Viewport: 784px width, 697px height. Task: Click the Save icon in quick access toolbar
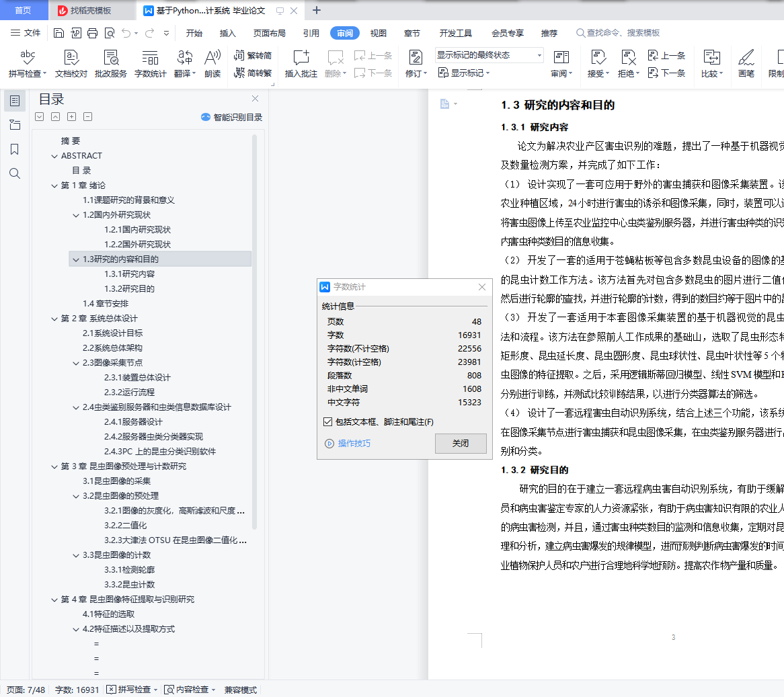tap(58, 33)
